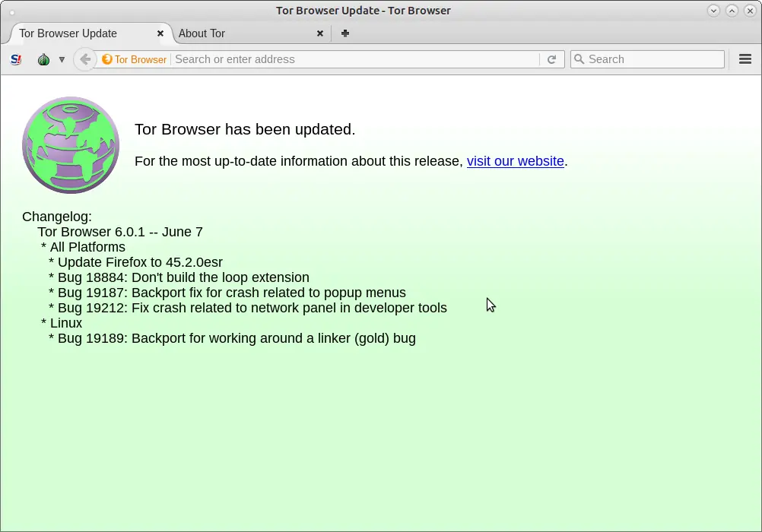Close the About Tor tab
The image size is (762, 532).
coord(319,33)
